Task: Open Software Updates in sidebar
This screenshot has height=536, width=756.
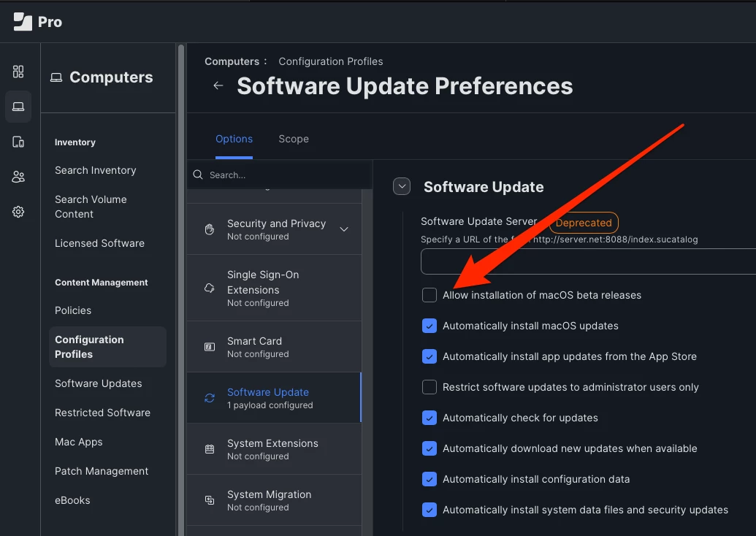Action: [x=99, y=383]
